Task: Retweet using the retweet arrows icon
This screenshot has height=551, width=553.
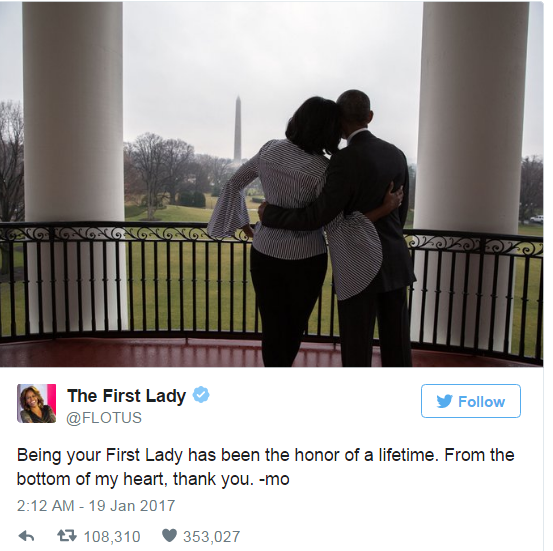Action: [x=67, y=536]
